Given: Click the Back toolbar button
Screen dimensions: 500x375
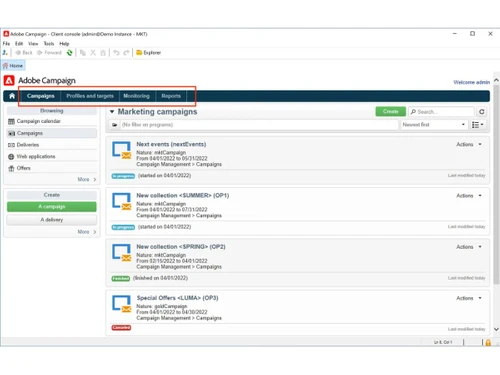Looking at the screenshot, I should coord(24,53).
